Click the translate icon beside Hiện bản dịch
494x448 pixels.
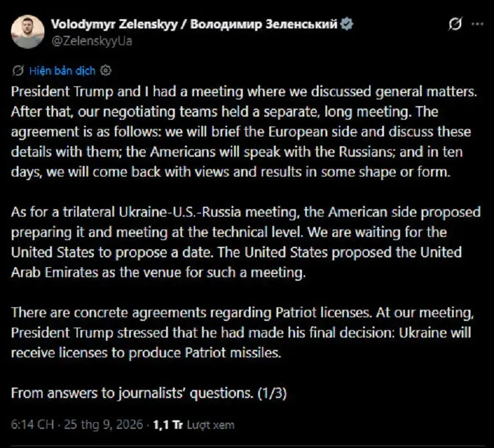tap(18, 70)
